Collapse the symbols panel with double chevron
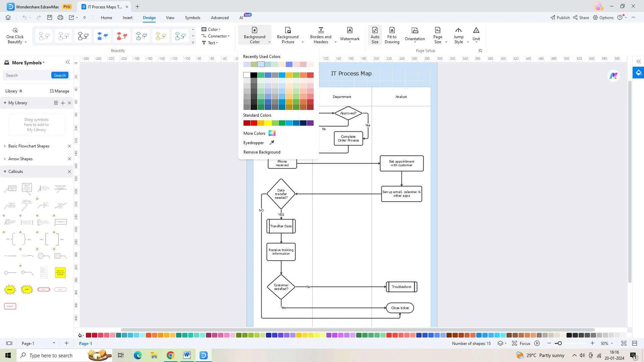 click(x=68, y=62)
